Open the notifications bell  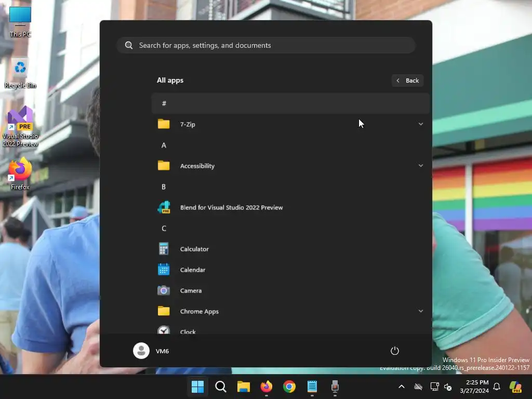(497, 387)
